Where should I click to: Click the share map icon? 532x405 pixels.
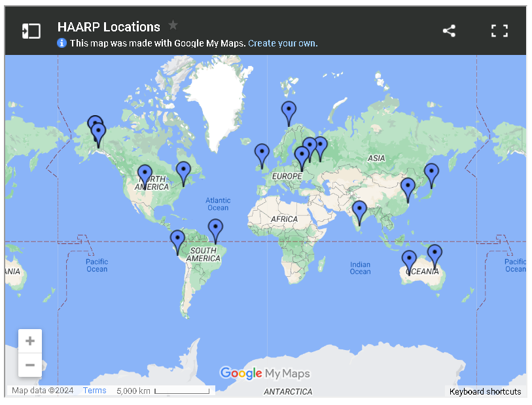(x=449, y=31)
